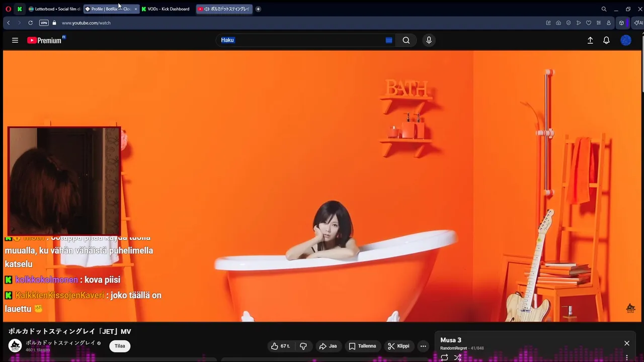Image resolution: width=644 pixels, height=362 pixels.
Task: Click the YouTube create upload arrow icon
Action: click(x=590, y=40)
